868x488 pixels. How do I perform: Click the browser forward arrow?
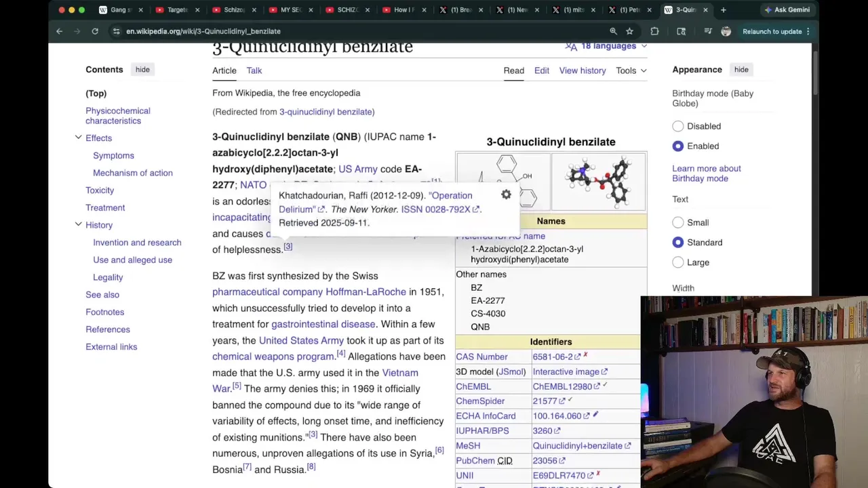click(77, 31)
